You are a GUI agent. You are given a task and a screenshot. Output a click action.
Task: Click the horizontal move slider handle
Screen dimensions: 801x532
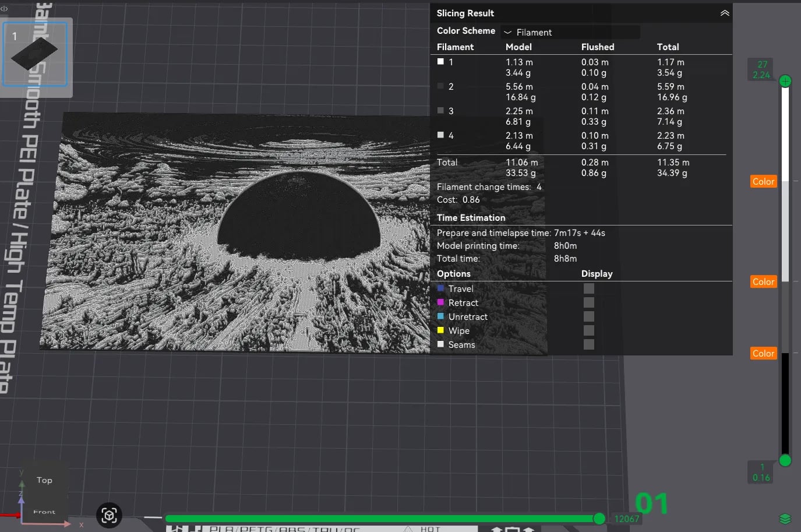(x=599, y=519)
